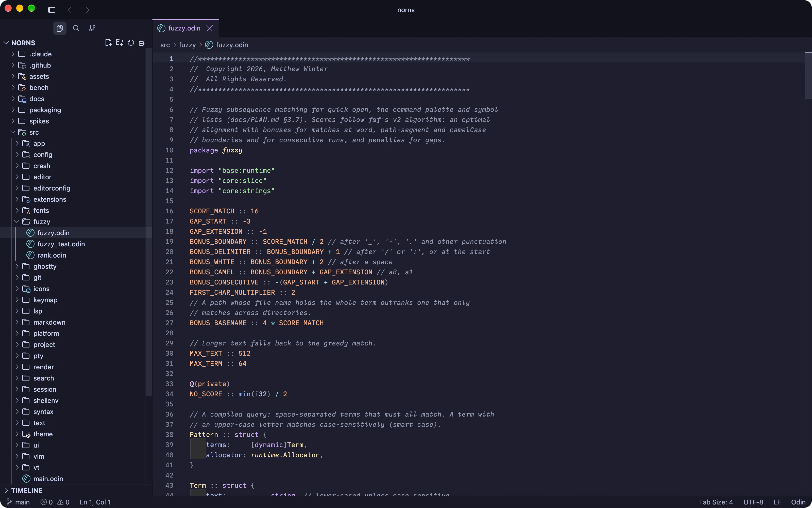The width and height of the screenshot is (812, 508).
Task: Click the explorer sidebar scrollbar
Action: tap(149, 222)
